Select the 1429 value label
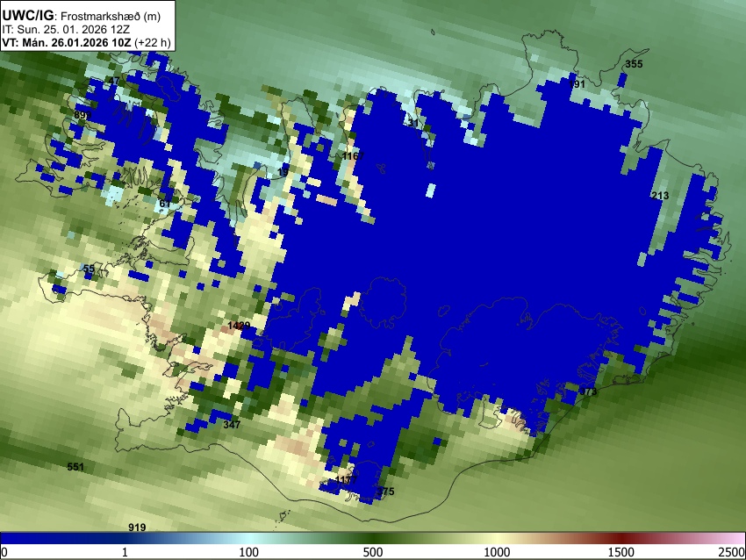This screenshot has height=560, width=746. [x=239, y=326]
